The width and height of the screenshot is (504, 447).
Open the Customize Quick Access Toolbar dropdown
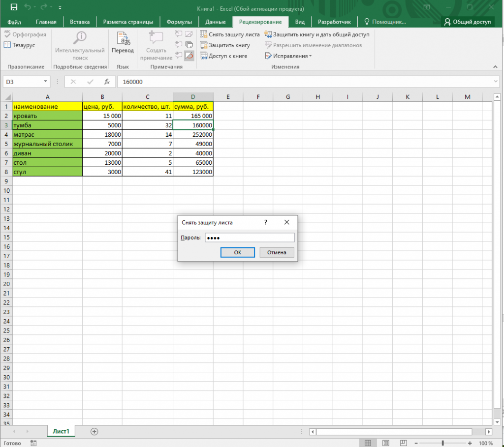point(60,7)
